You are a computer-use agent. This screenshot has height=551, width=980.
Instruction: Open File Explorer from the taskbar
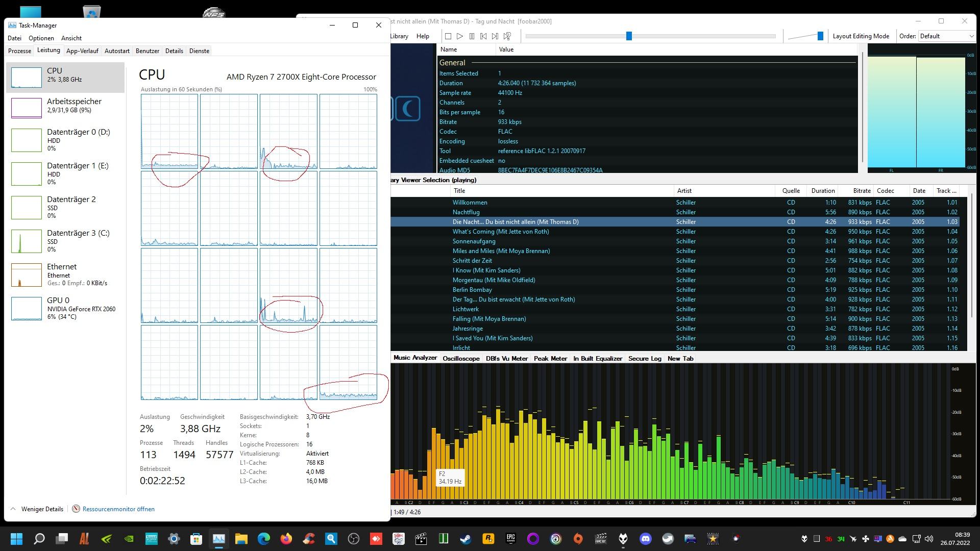[x=241, y=539]
